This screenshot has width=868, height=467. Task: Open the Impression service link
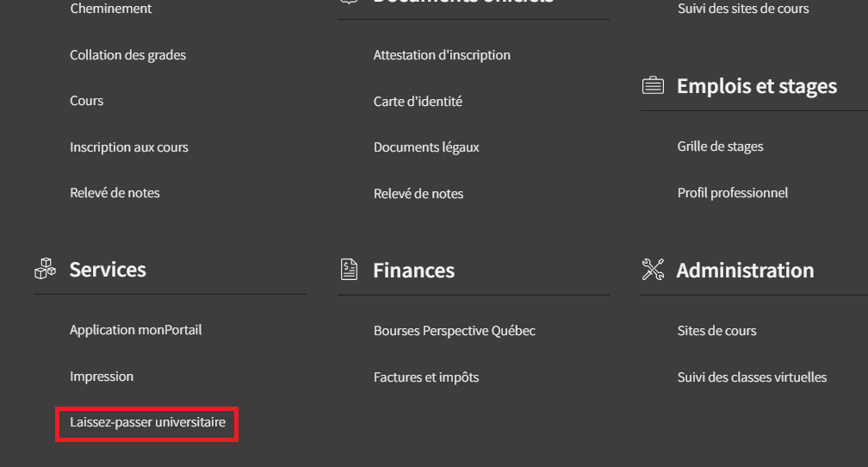click(102, 377)
